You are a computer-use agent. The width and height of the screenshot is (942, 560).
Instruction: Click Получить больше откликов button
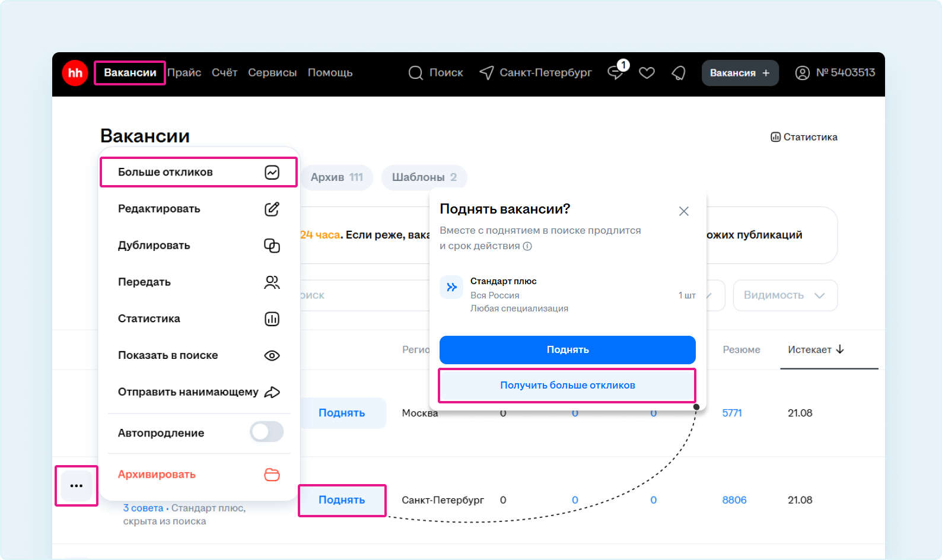[x=568, y=386]
